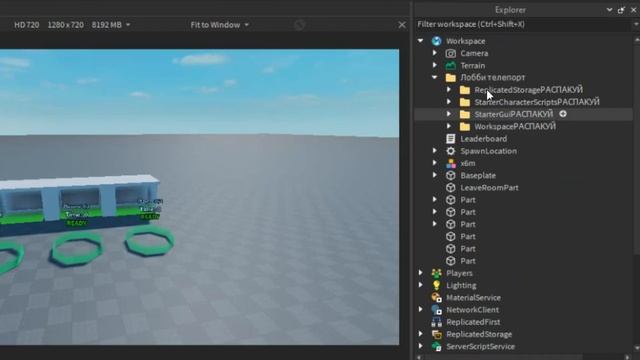This screenshot has width=640, height=360.
Task: Click the Filter workspace search field
Action: pos(524,24)
